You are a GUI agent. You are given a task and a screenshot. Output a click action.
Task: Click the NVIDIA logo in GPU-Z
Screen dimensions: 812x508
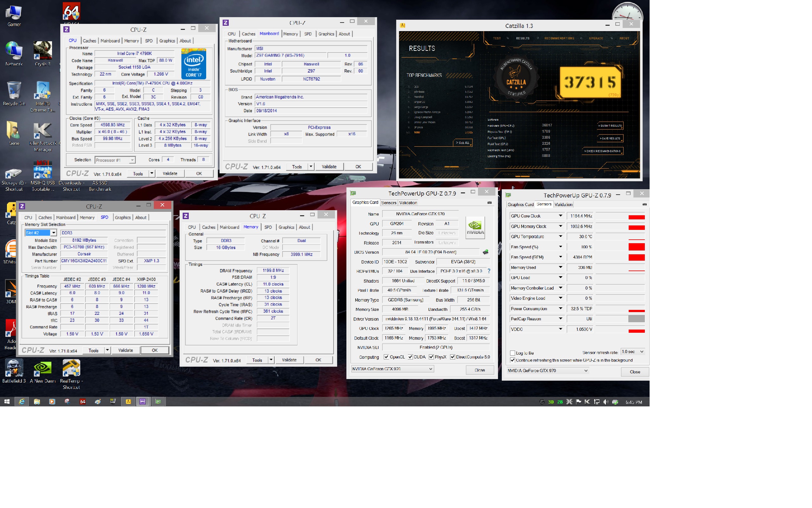pos(475,227)
